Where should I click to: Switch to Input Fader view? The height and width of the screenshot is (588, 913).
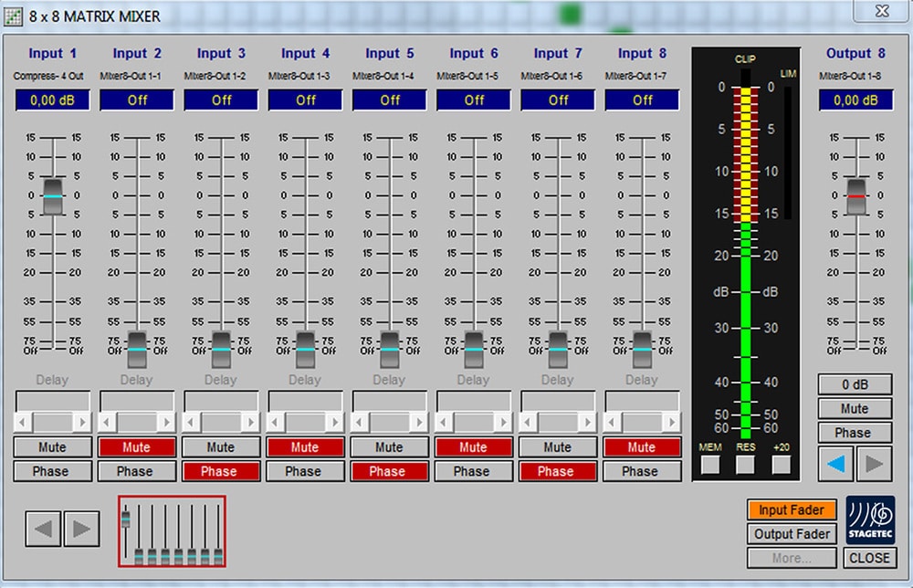(791, 510)
